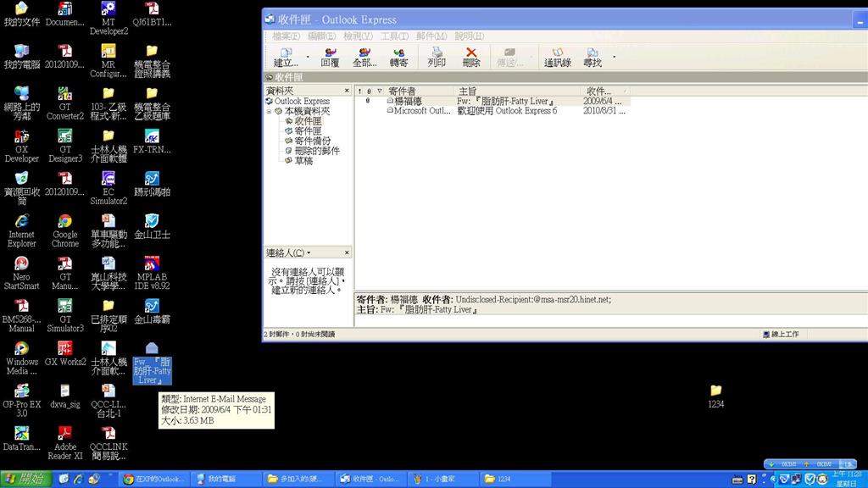The image size is (868, 488).
Task: Click the priority (!) column header
Action: click(x=359, y=91)
